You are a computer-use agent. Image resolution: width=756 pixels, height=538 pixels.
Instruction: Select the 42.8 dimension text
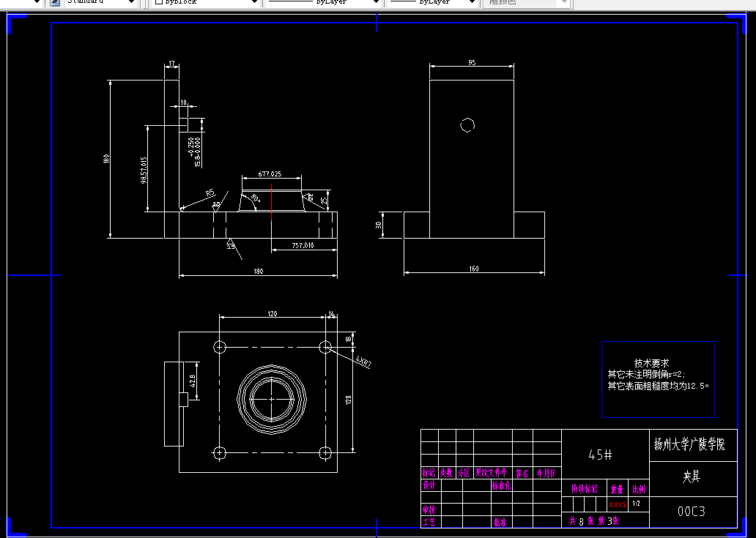pos(193,381)
